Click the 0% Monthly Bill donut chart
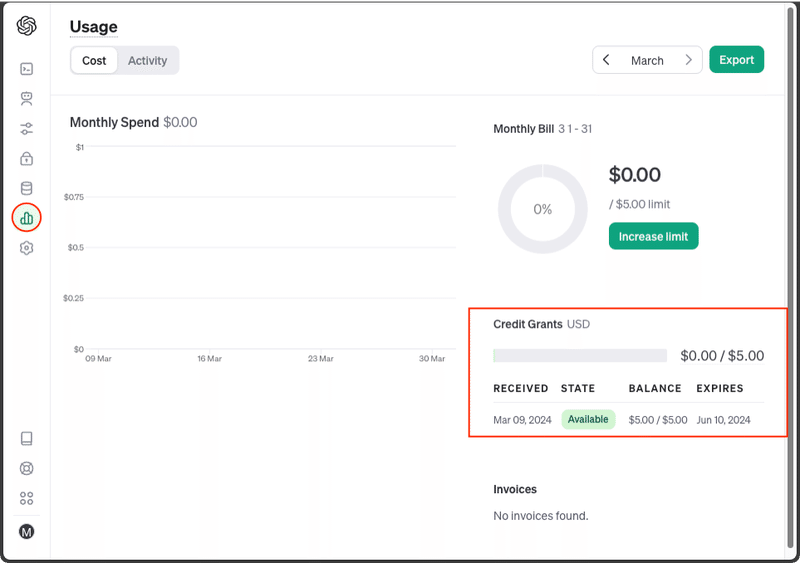The height and width of the screenshot is (563, 800). tap(543, 209)
